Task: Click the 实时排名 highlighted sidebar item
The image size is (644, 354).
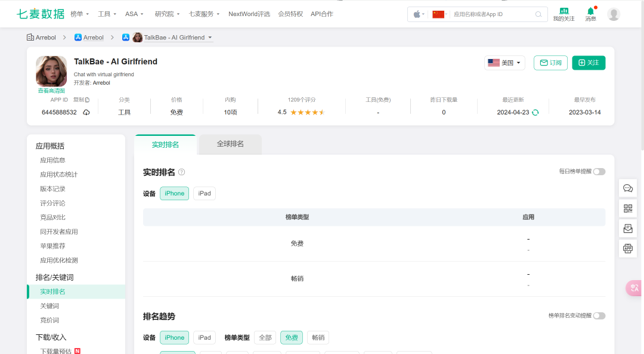Action: coord(76,291)
